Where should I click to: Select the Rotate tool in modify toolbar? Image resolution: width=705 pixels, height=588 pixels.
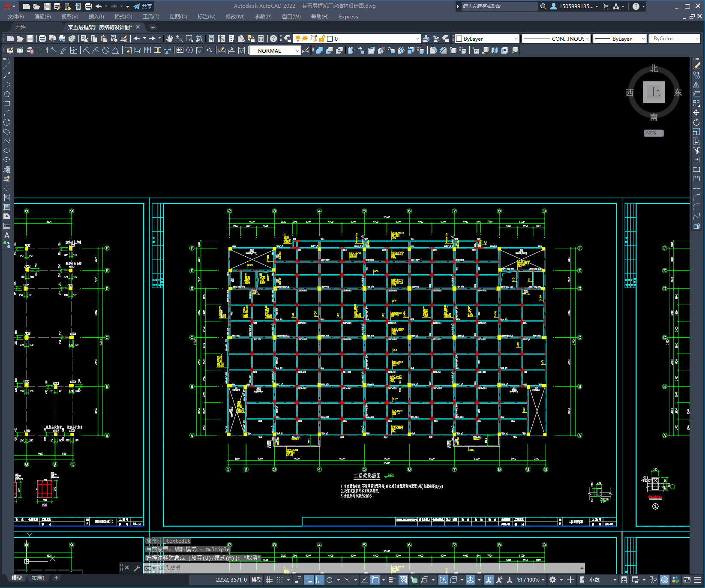coord(696,122)
